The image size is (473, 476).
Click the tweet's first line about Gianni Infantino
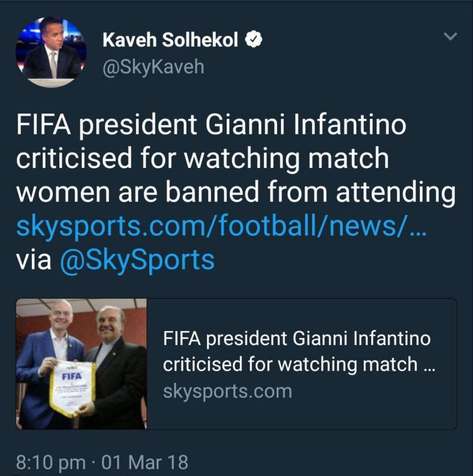(211, 125)
